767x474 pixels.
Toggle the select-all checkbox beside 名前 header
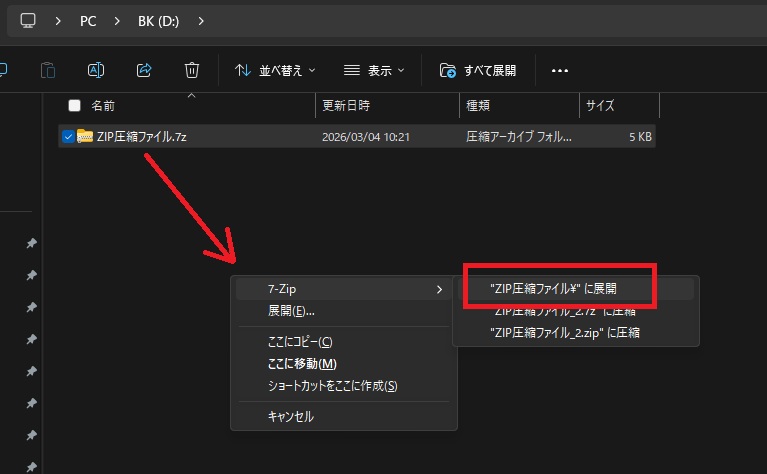click(74, 105)
